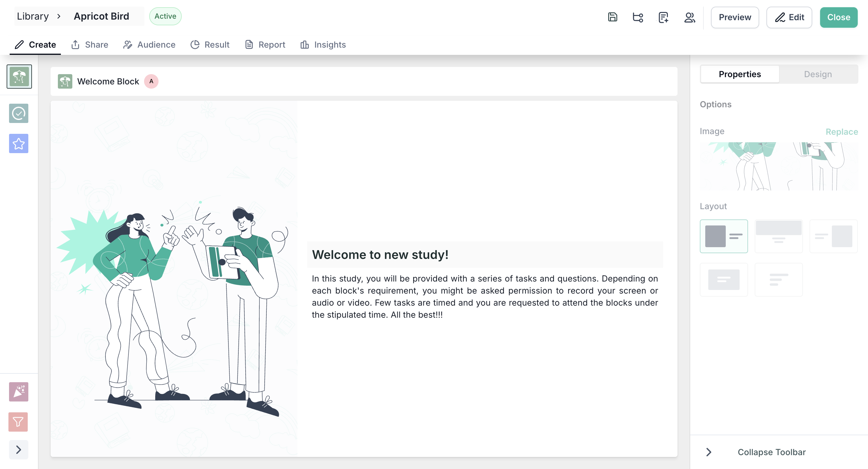Select the text-only layout option
The height and width of the screenshot is (469, 868).
[x=778, y=280]
